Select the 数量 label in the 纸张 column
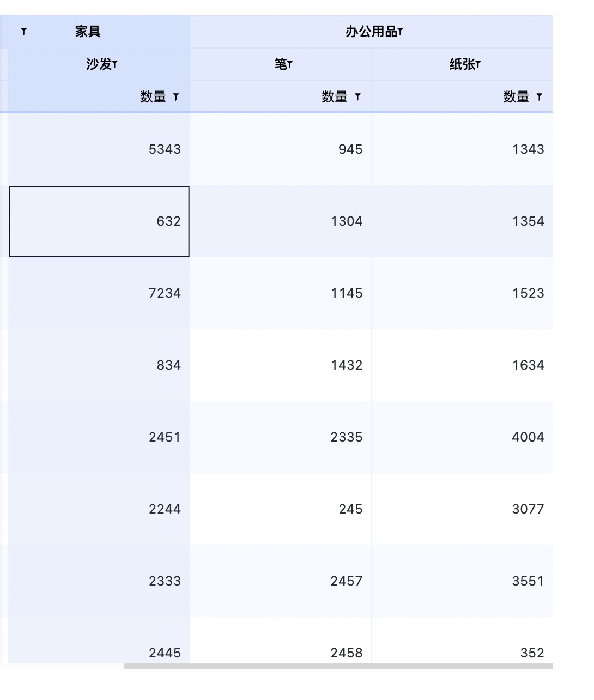This screenshot has height=700, width=594. [517, 97]
